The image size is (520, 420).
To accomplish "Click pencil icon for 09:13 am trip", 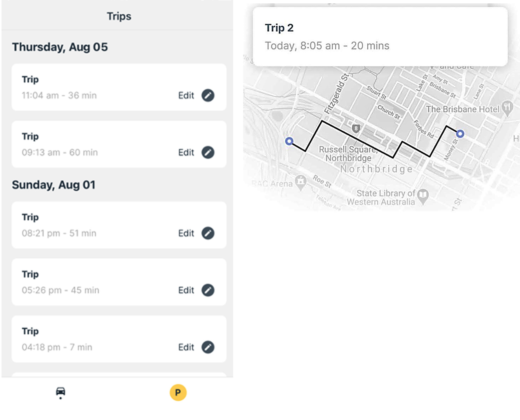I will pyautogui.click(x=208, y=152).
